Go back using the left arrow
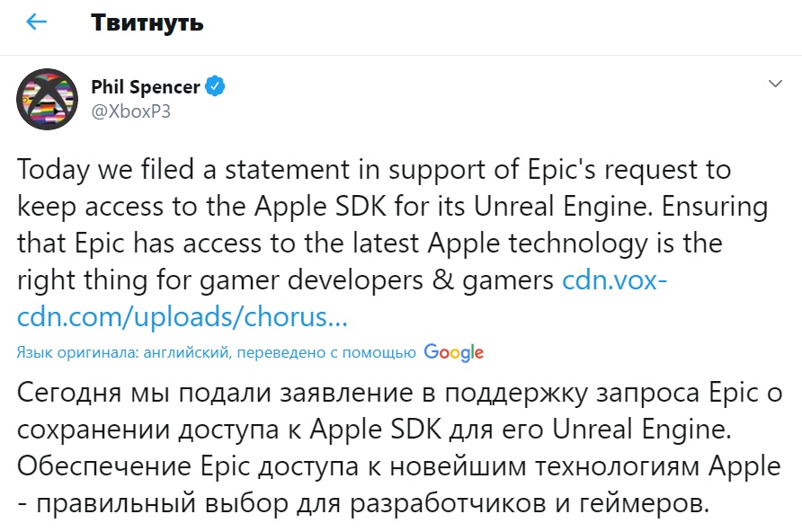The width and height of the screenshot is (802, 532). click(x=36, y=22)
